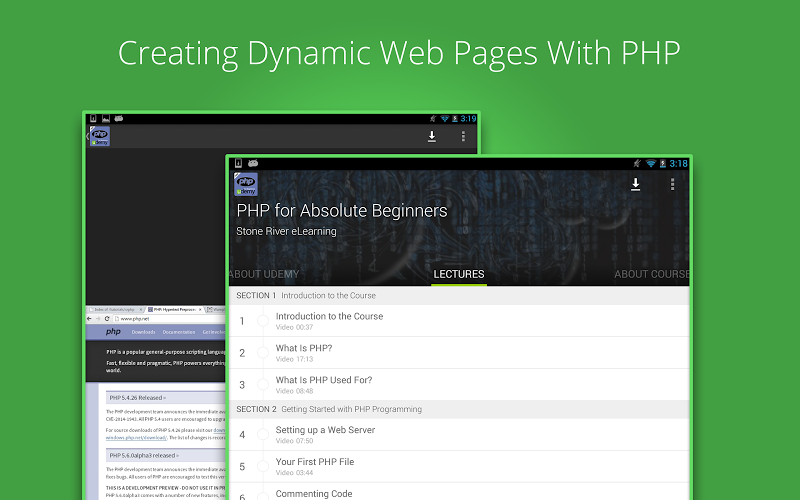Tap the Wi-Fi status icon beside 3:18

pyautogui.click(x=650, y=163)
